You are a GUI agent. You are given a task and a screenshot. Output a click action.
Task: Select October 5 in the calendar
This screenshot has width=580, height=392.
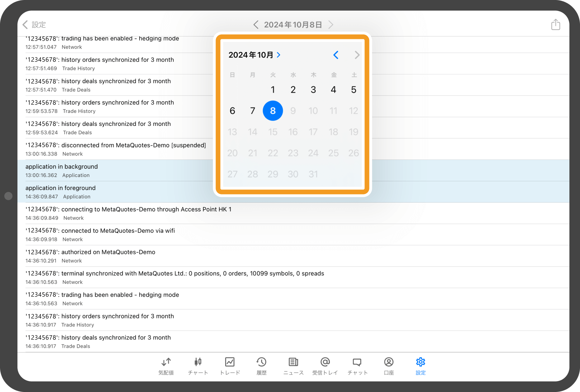354,90
